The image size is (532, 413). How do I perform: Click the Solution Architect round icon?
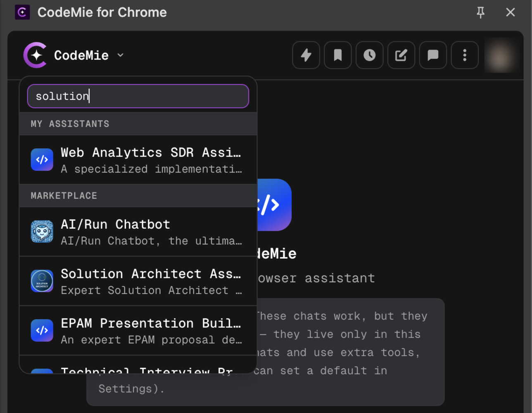pyautogui.click(x=42, y=281)
